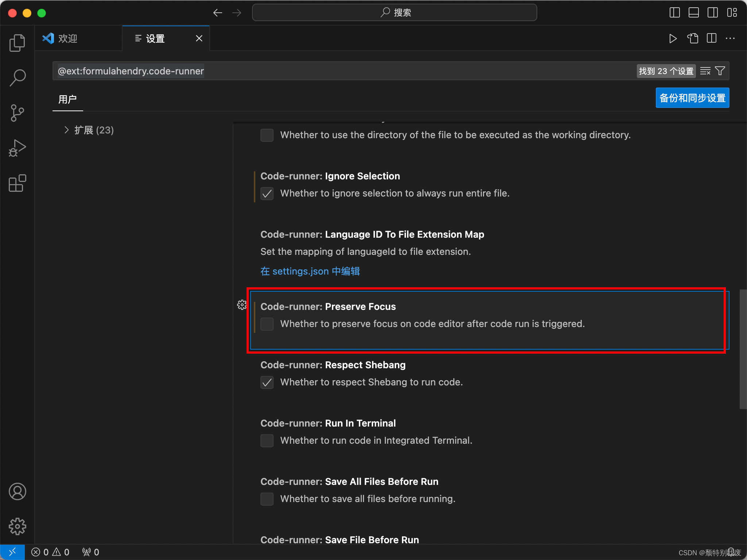Open the Manage gear at bottom left
747x560 pixels.
(x=17, y=526)
